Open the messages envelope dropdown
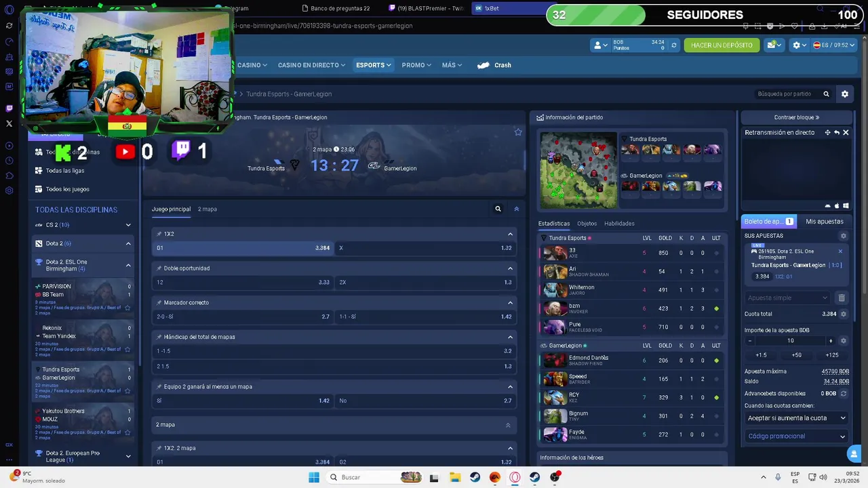 (774, 45)
